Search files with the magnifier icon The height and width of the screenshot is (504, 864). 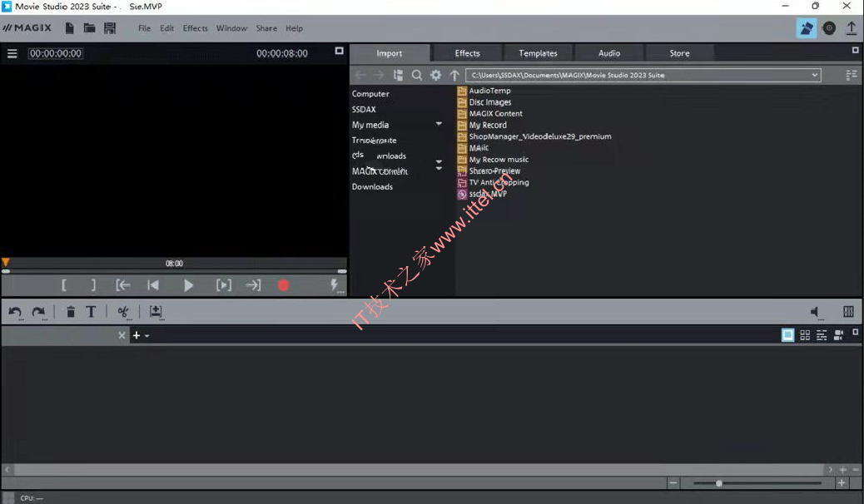tap(417, 75)
